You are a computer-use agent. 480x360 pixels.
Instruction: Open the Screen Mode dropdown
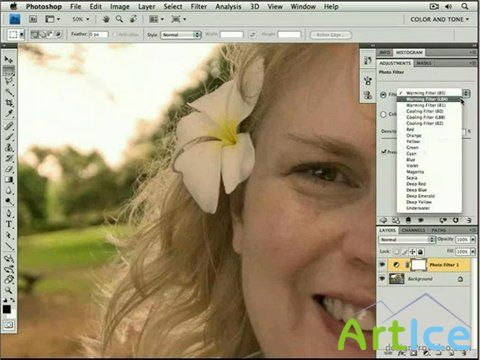click(179, 19)
